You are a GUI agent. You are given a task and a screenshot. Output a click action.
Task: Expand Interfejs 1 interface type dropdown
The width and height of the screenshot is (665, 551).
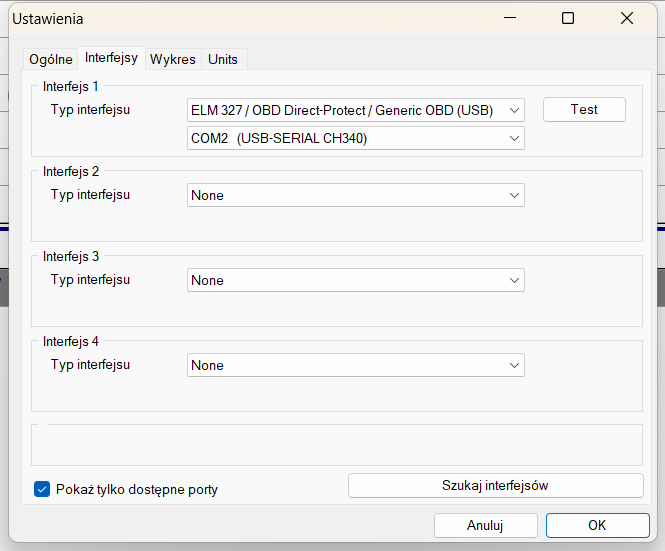[x=355, y=110]
